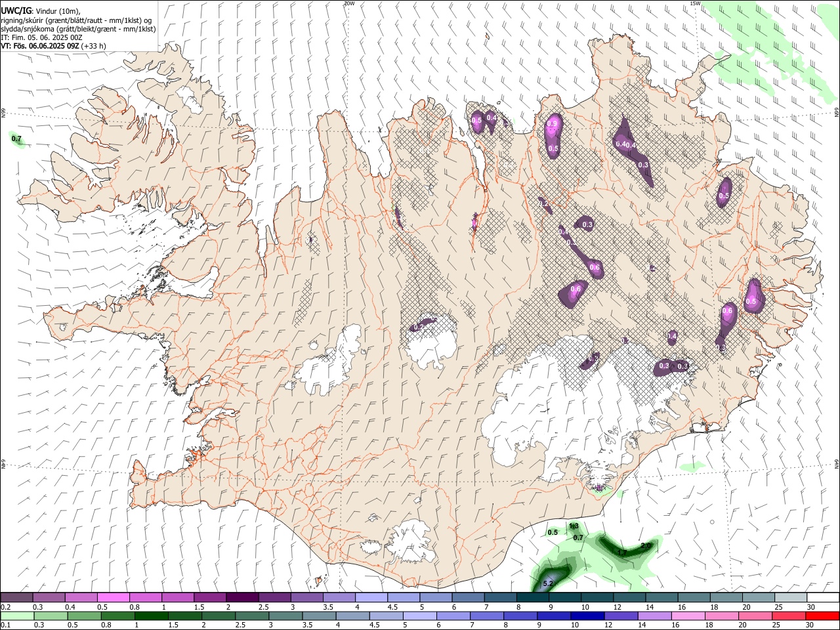The width and height of the screenshot is (840, 630).
Task: Select the 3.5 lavender swatch in upper scale
Action: click(x=339, y=597)
